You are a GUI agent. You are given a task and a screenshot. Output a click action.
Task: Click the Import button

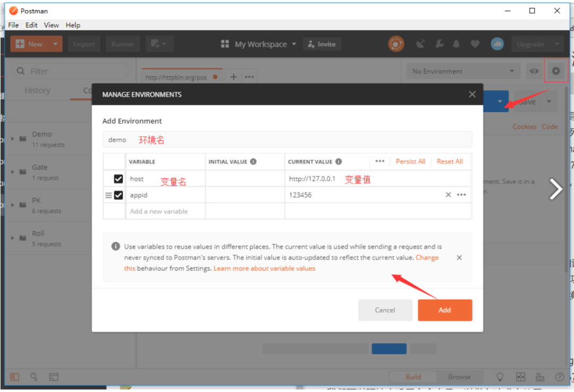coord(84,44)
